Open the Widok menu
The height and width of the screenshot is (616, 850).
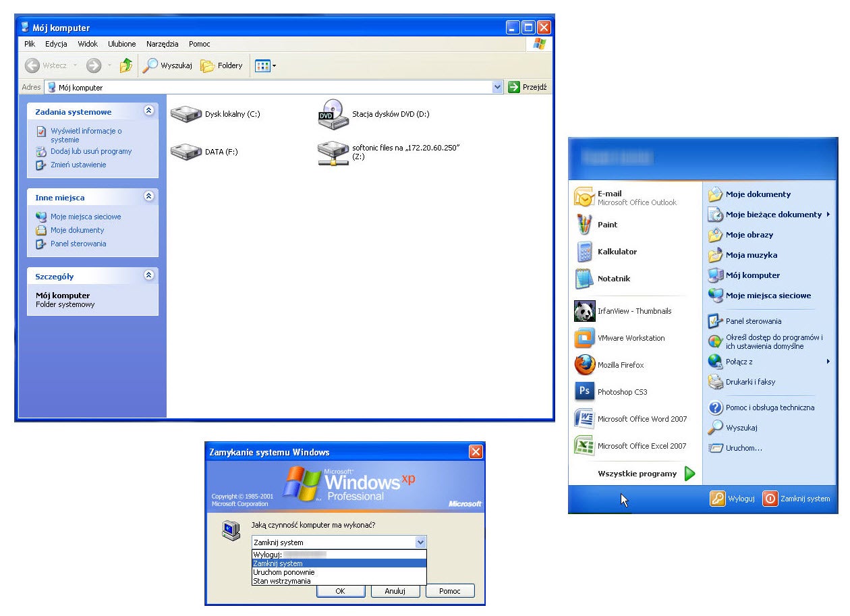pyautogui.click(x=88, y=44)
